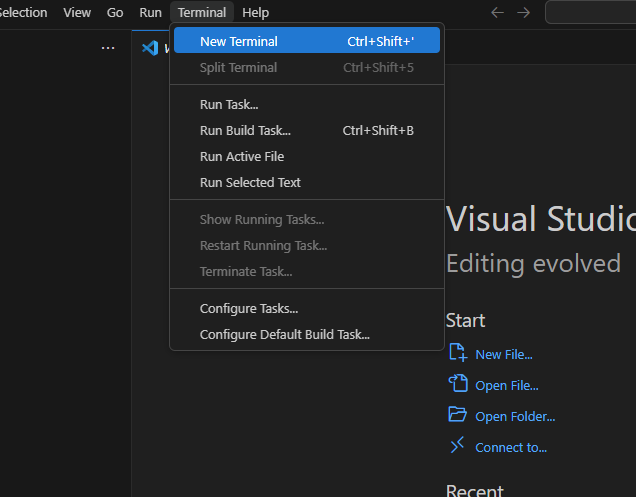Image resolution: width=636 pixels, height=497 pixels.
Task: Select Configure Default Build Task
Action: point(284,334)
